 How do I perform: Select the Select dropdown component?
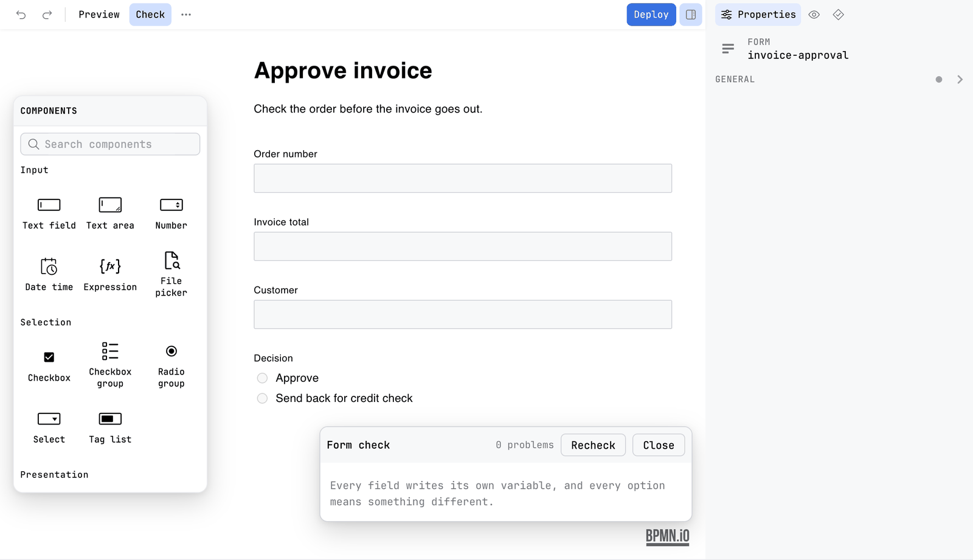[49, 427]
